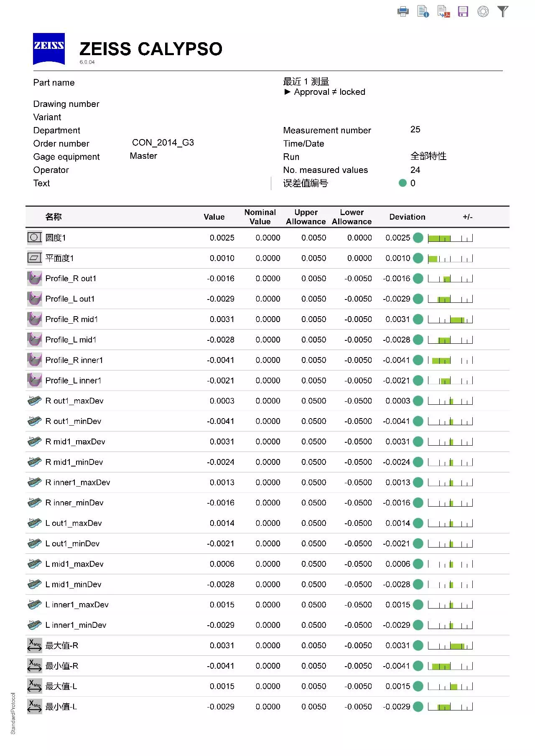Open the gear settings icon
The width and height of the screenshot is (535, 756).
coord(483,12)
